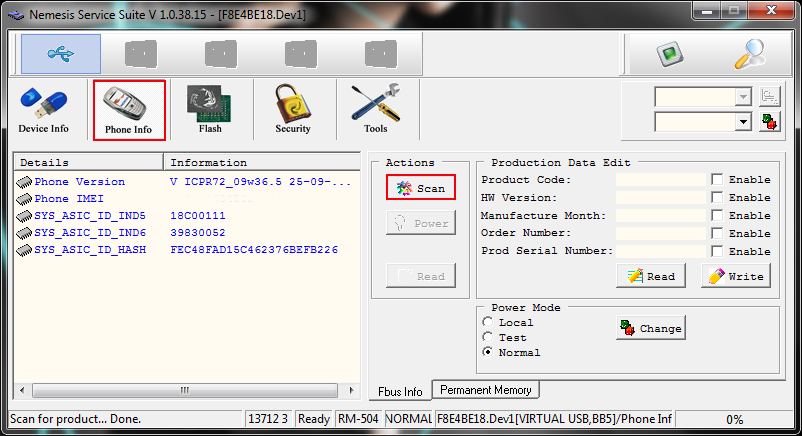The width and height of the screenshot is (802, 436).
Task: Click chip icon beside SYS_ASIC_ID_HASH
Action: (24, 250)
